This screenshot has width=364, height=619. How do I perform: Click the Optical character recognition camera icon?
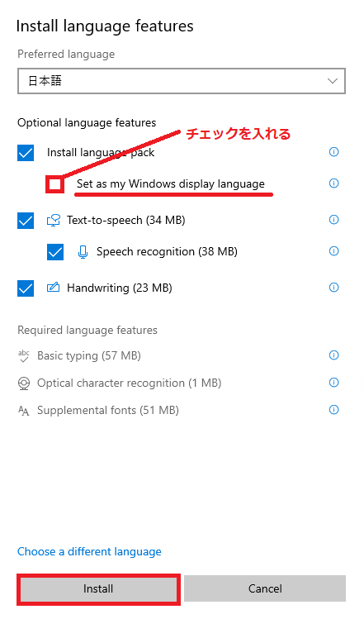[24, 383]
